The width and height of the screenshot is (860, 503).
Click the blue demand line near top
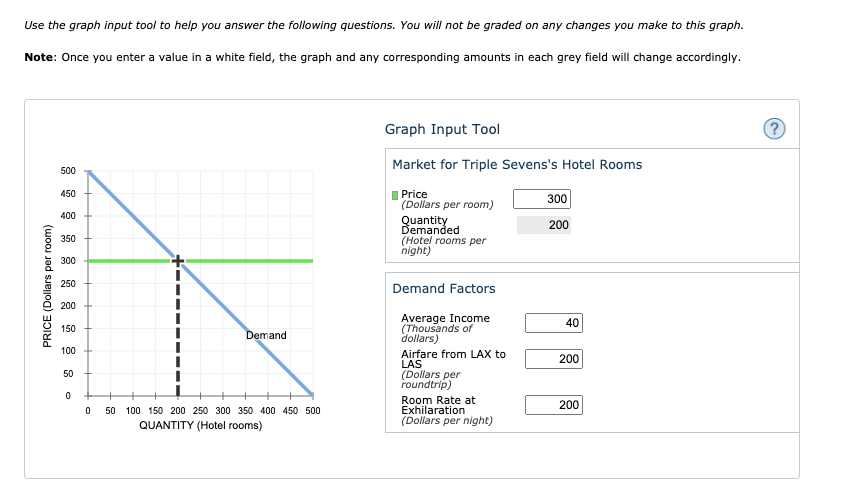[110, 193]
